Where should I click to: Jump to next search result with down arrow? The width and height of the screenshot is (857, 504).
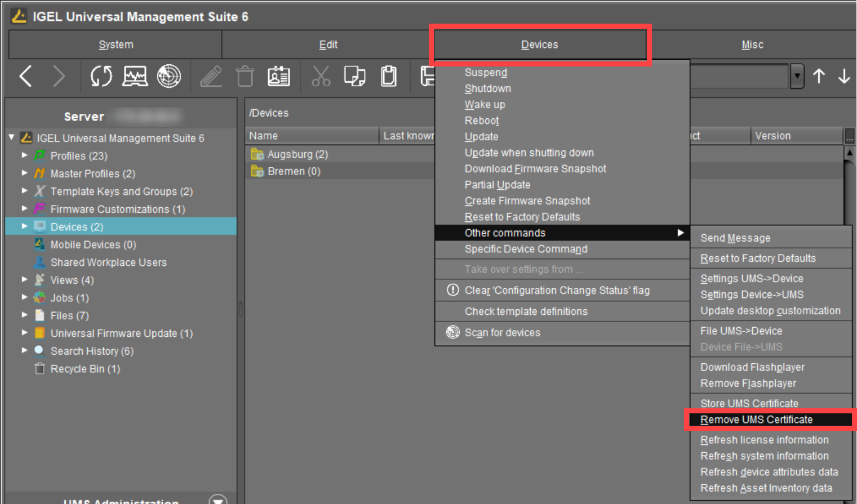point(845,76)
